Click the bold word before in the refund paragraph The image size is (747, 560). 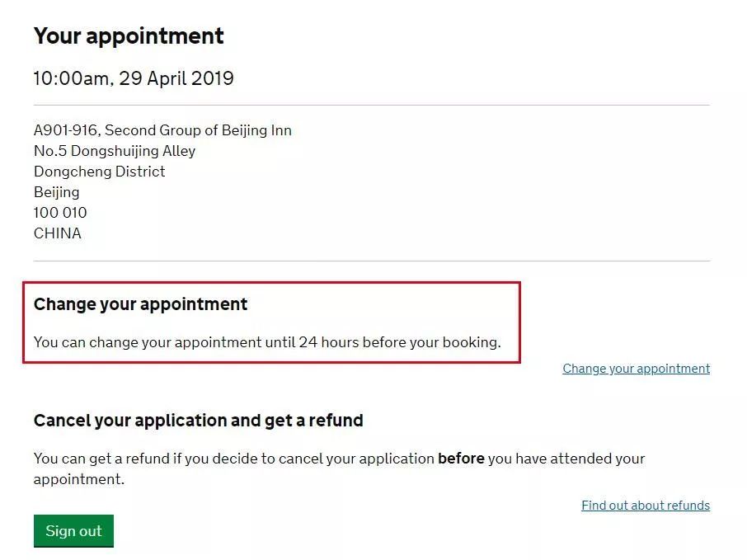point(461,459)
